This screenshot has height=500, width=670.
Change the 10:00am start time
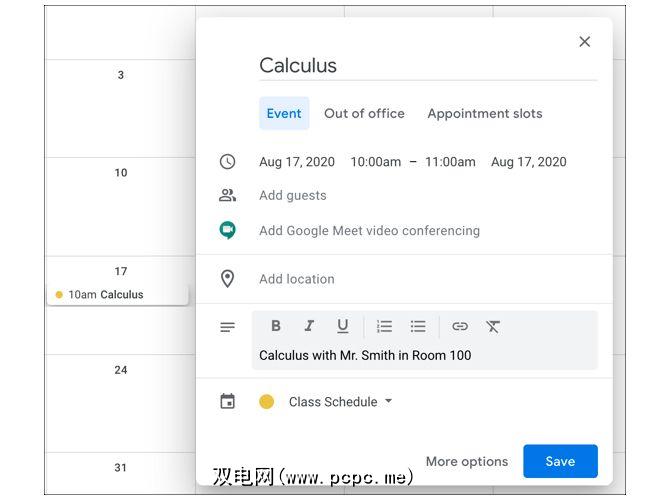[375, 162]
